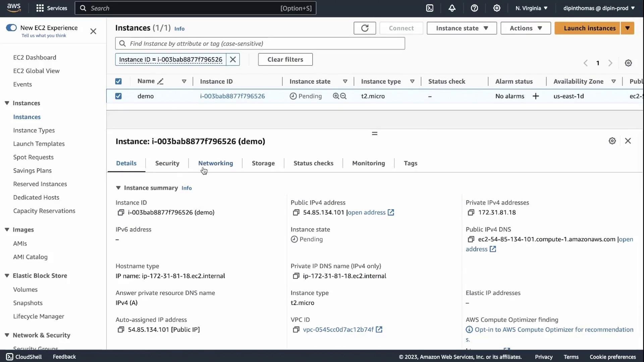Copy the private IPv4 address 172.31.81.18
This screenshot has width=644, height=362.
pos(471,213)
